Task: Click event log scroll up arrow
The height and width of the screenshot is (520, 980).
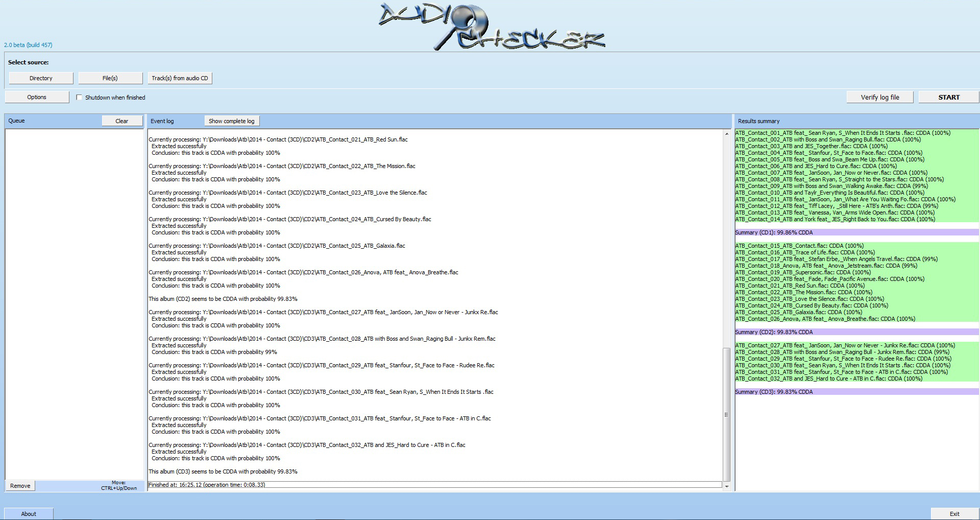Action: (x=727, y=134)
